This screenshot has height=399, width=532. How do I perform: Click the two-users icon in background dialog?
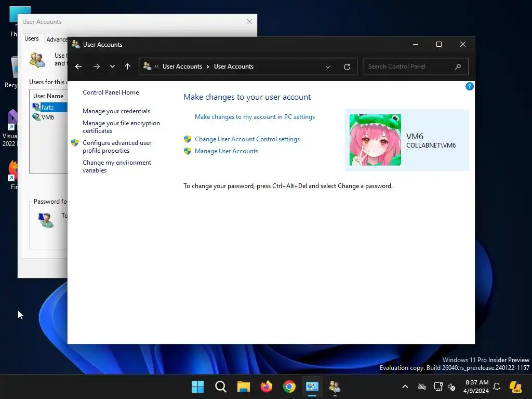(37, 60)
